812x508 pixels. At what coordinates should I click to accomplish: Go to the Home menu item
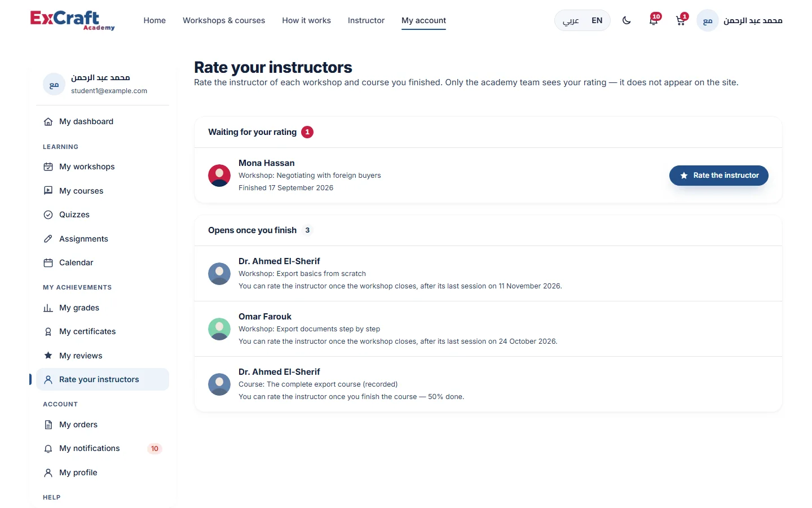[155, 20]
